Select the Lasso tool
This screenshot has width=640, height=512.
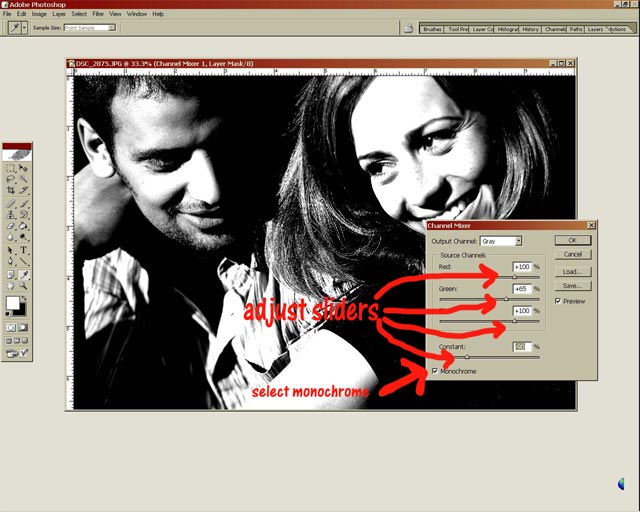(x=11, y=179)
